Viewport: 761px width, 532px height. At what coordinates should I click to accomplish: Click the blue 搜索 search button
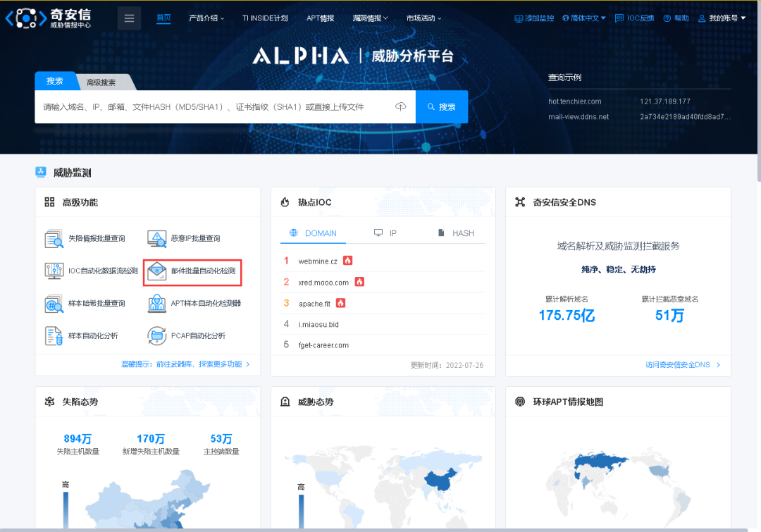pyautogui.click(x=442, y=107)
